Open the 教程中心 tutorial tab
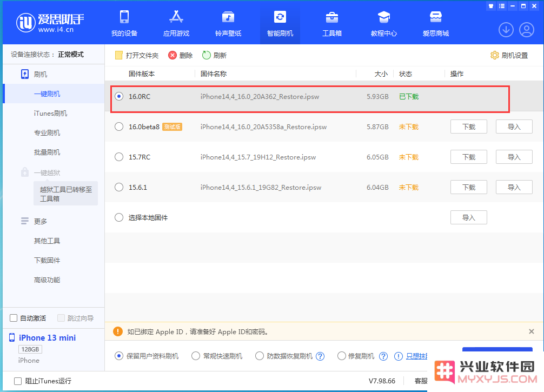The width and height of the screenshot is (544, 392). point(384,24)
